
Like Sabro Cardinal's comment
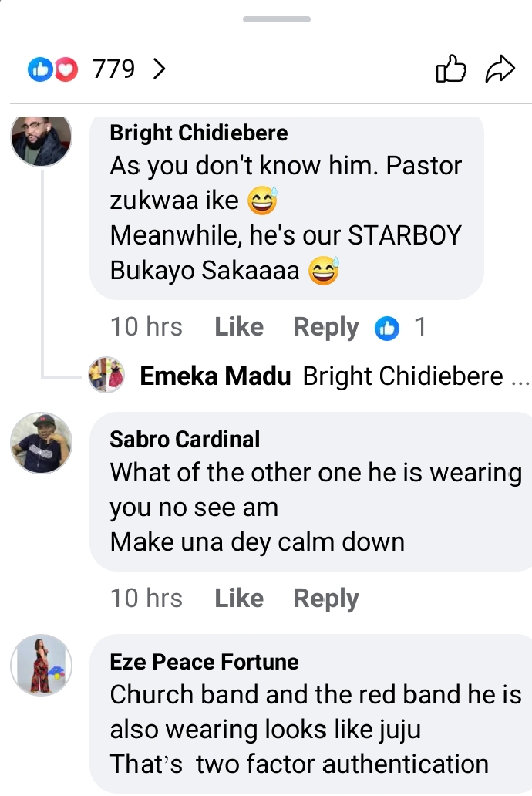click(x=239, y=599)
